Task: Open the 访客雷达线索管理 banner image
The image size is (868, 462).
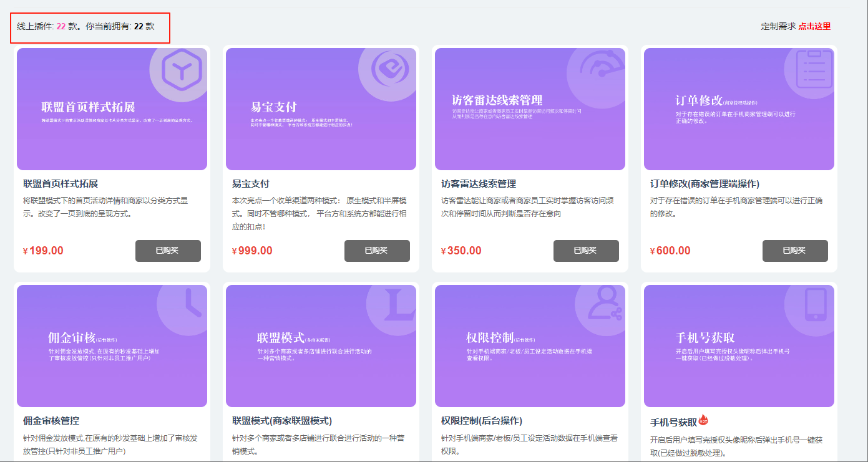Action: (x=530, y=109)
